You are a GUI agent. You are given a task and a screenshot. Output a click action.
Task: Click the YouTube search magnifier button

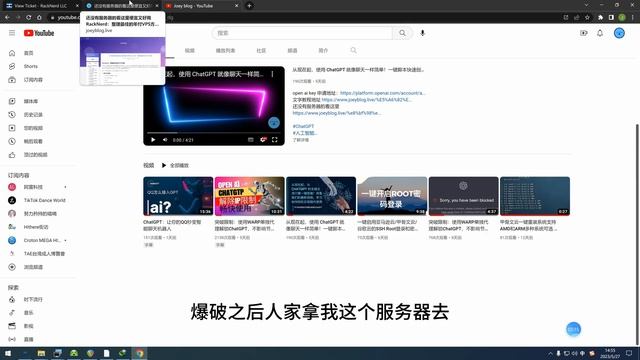click(402, 33)
